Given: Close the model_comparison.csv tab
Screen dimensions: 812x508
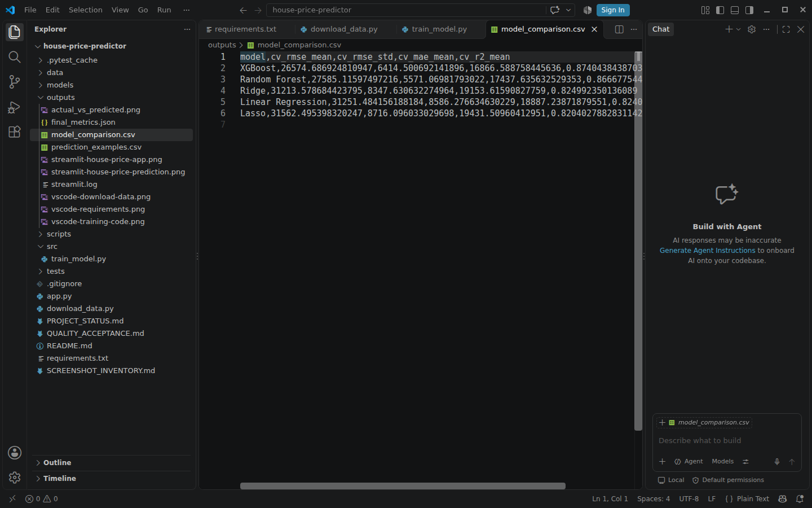Looking at the screenshot, I should coord(594,29).
